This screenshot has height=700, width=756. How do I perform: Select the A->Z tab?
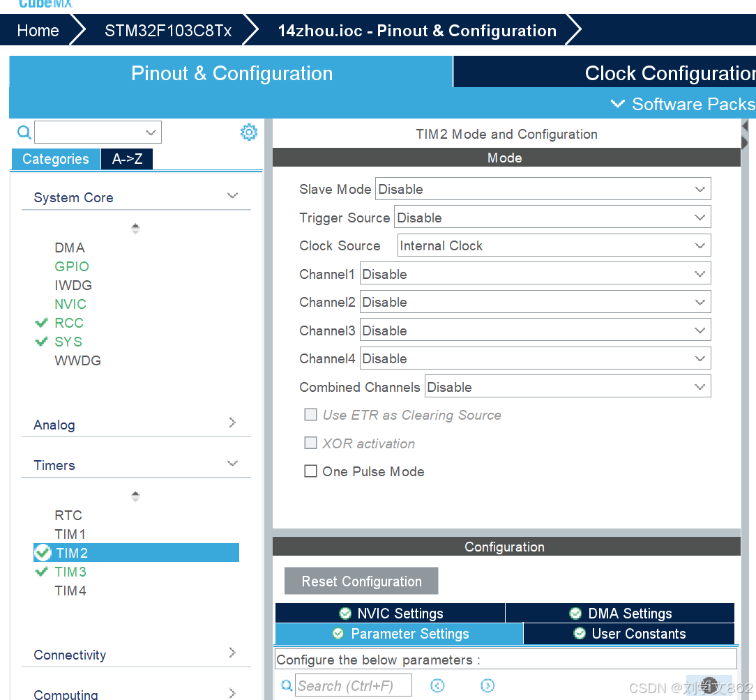point(128,158)
